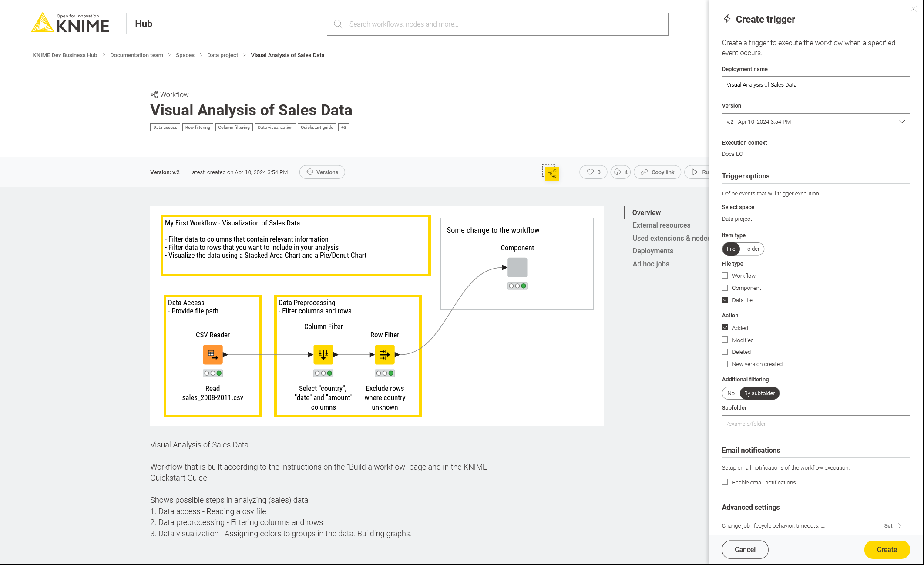Viewport: 924px width, 565px height.
Task: Open Documentation team breadcrumb
Action: coord(137,55)
